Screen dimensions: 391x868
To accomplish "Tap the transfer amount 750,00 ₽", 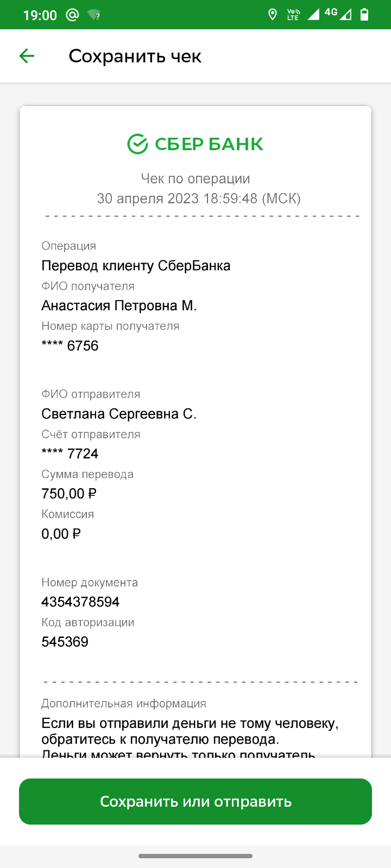I will (69, 494).
